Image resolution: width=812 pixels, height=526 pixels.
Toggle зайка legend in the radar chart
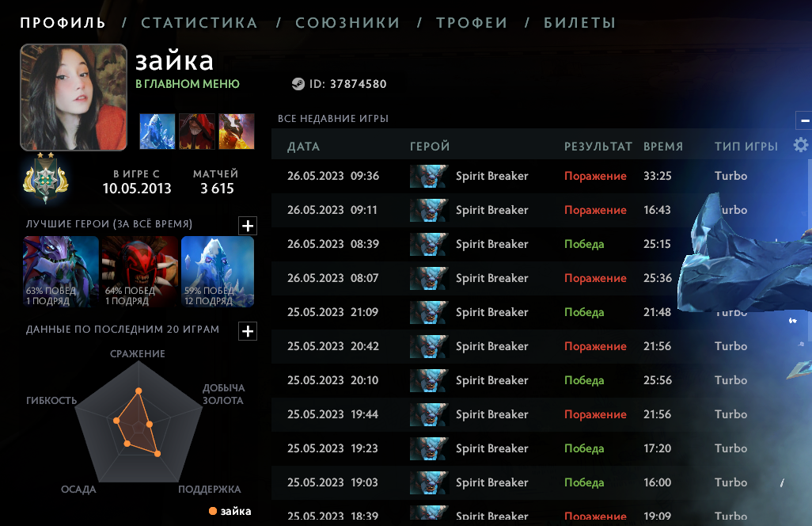click(x=230, y=511)
